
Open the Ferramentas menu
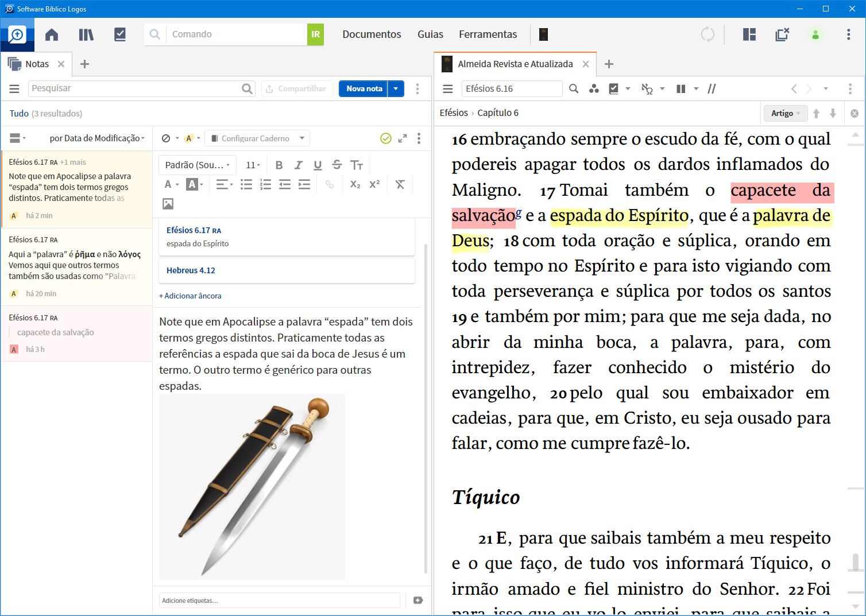(488, 34)
